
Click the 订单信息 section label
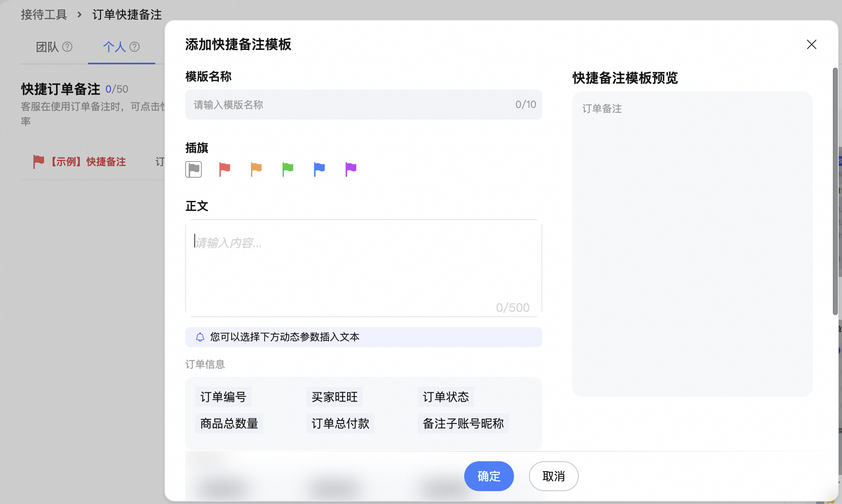205,365
